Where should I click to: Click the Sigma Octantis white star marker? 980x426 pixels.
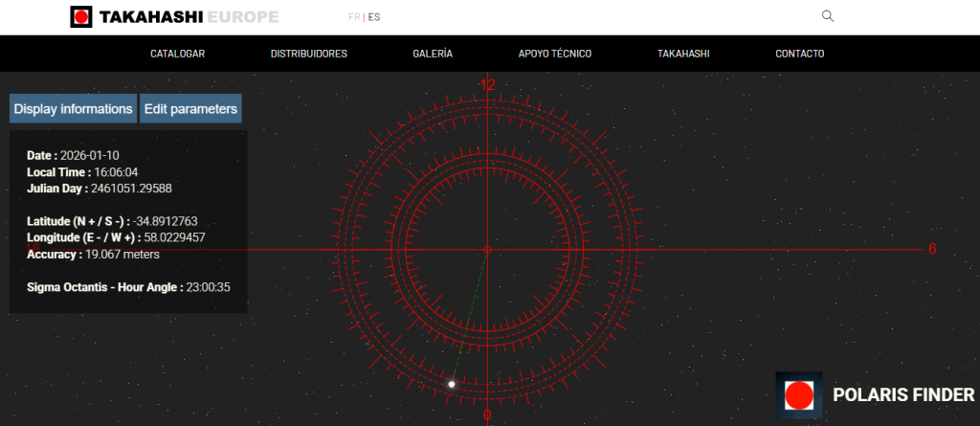point(452,384)
